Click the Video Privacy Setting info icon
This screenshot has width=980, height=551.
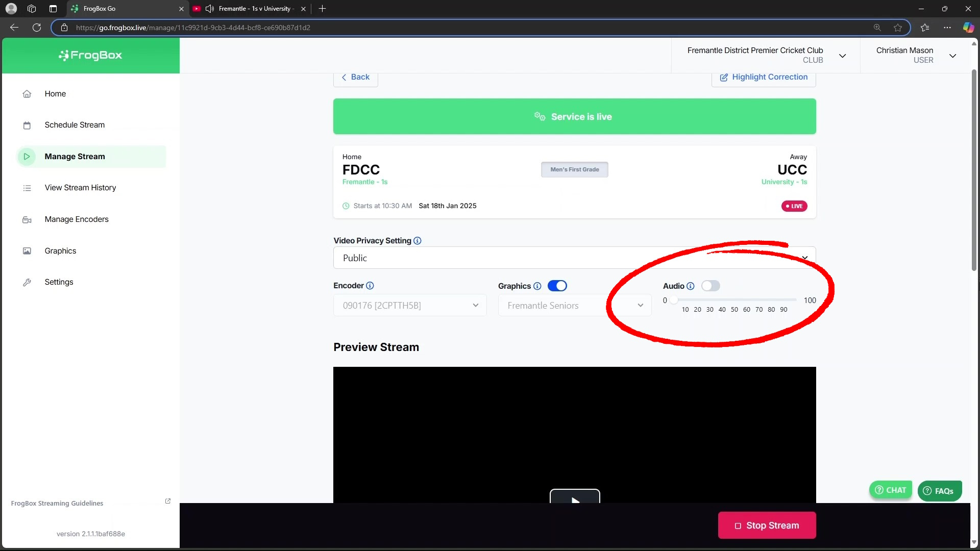pyautogui.click(x=417, y=241)
